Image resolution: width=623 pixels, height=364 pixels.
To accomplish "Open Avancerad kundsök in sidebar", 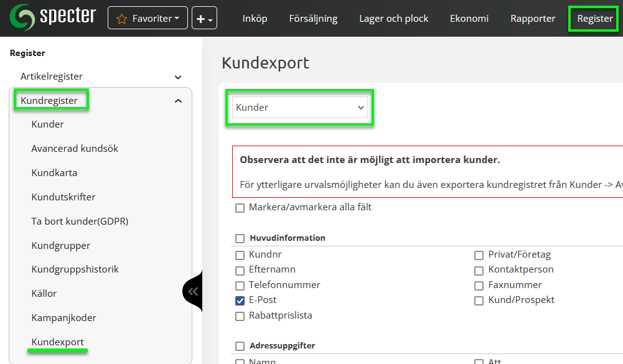I will [75, 149].
